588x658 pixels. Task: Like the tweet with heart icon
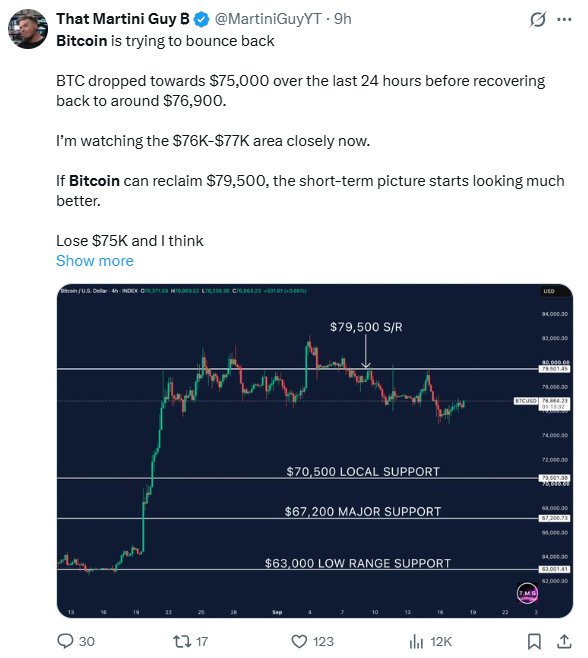[x=299, y=641]
